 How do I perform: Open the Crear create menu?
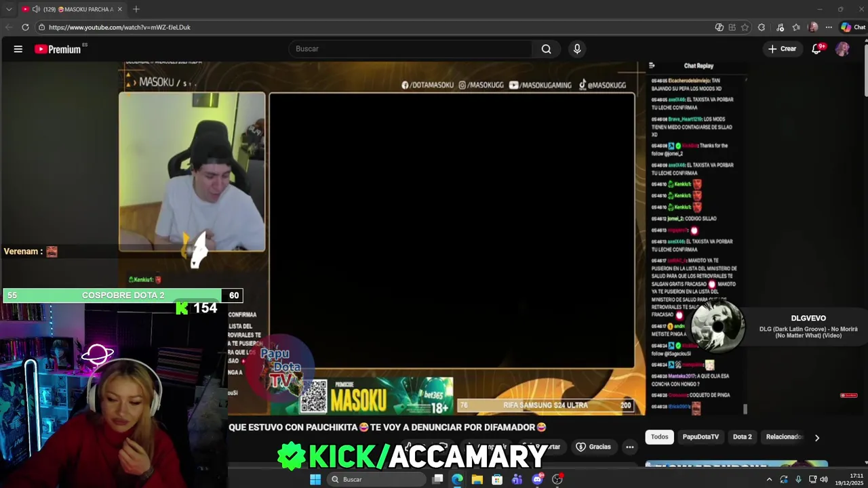[x=782, y=49]
